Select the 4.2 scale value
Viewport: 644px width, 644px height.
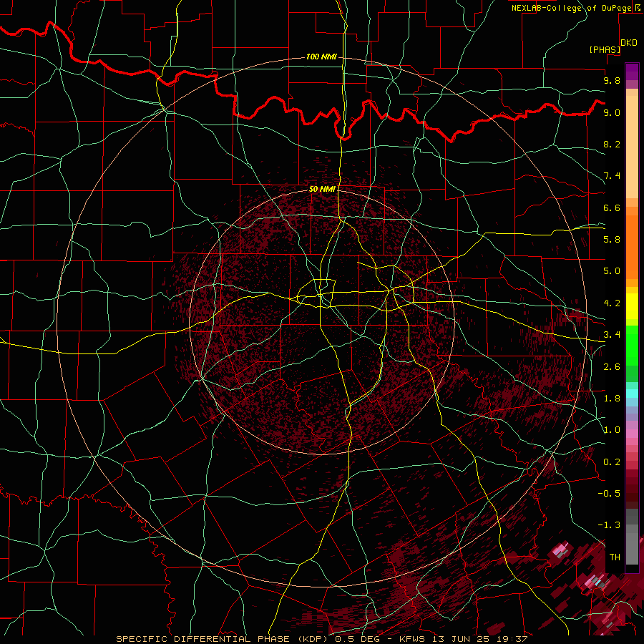pyautogui.click(x=612, y=303)
